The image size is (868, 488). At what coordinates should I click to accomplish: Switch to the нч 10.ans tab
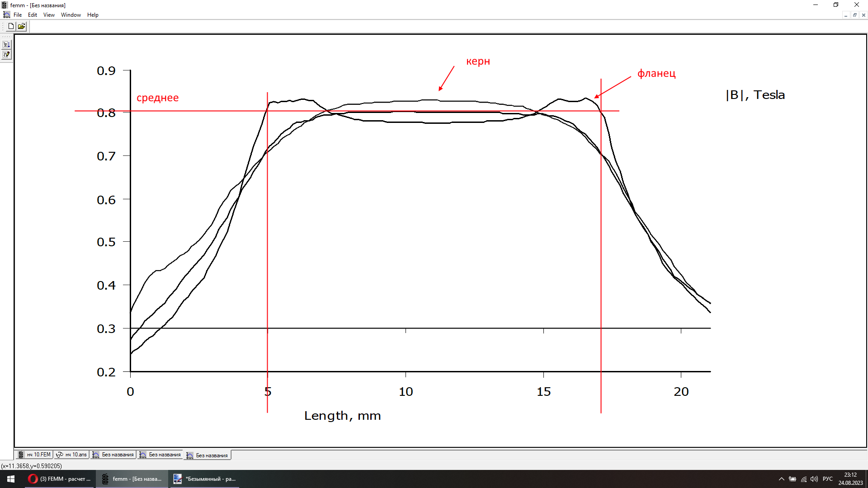pos(71,455)
